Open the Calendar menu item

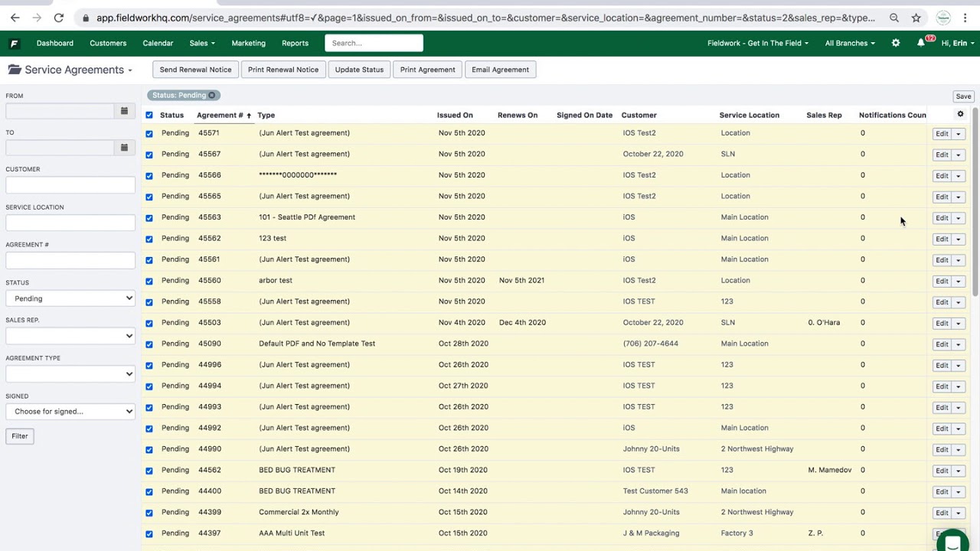(x=158, y=44)
